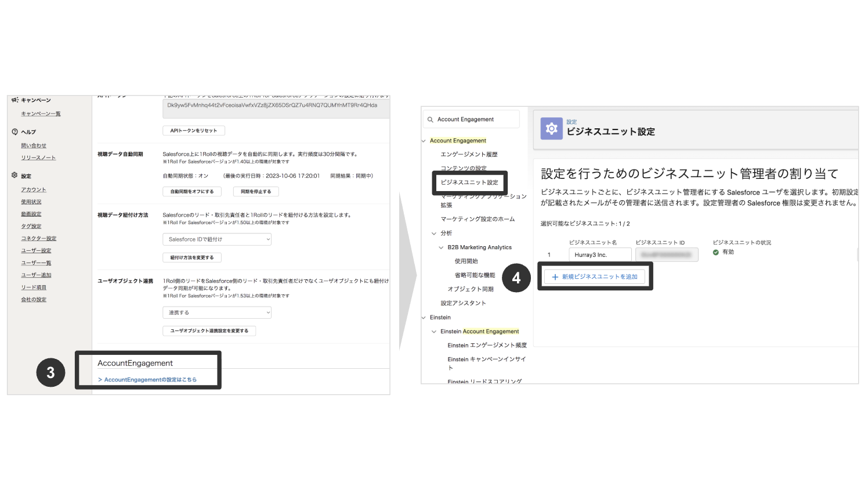The height and width of the screenshot is (489, 868).
Task: Collapse the Einstein tree node
Action: tap(423, 317)
